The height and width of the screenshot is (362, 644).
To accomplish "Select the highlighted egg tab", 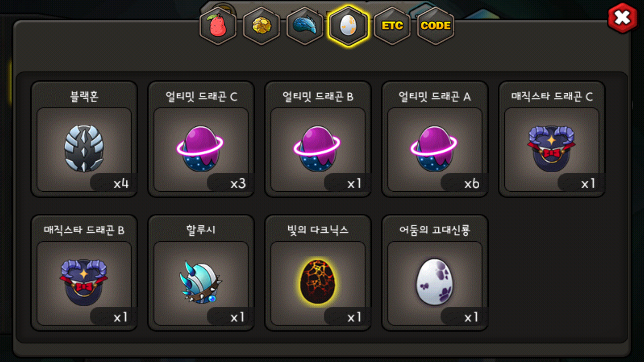I will (x=348, y=26).
